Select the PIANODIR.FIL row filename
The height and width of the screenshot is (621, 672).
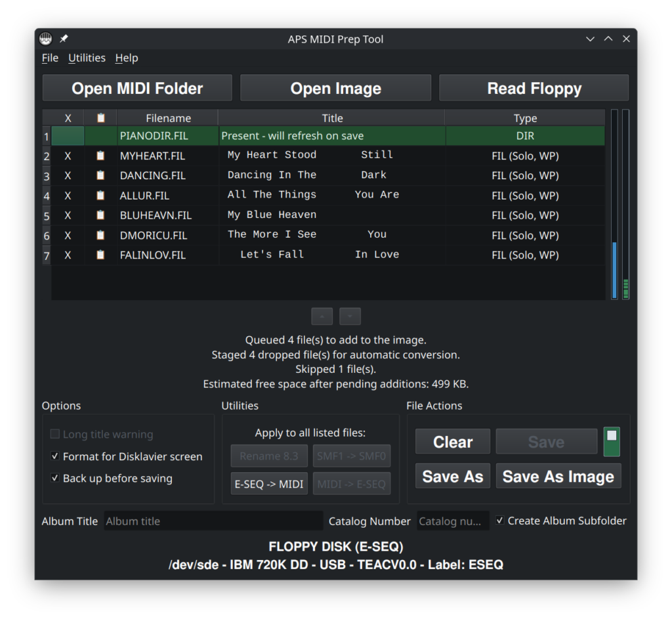tap(154, 136)
